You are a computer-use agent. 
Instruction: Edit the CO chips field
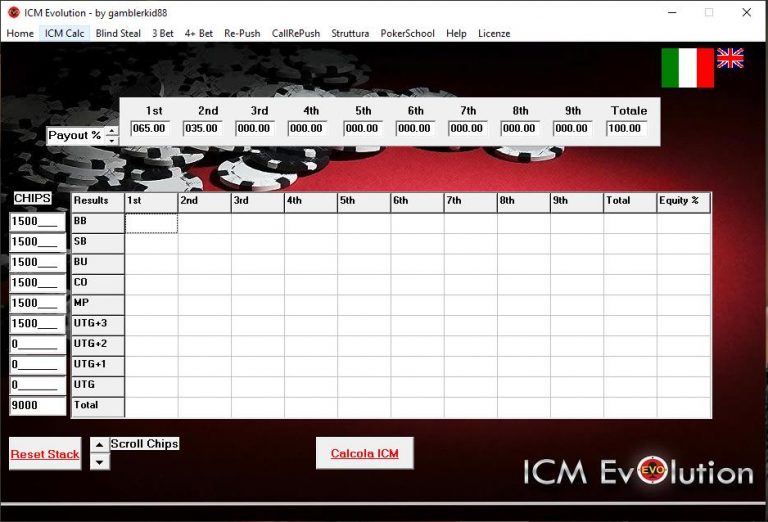38,283
